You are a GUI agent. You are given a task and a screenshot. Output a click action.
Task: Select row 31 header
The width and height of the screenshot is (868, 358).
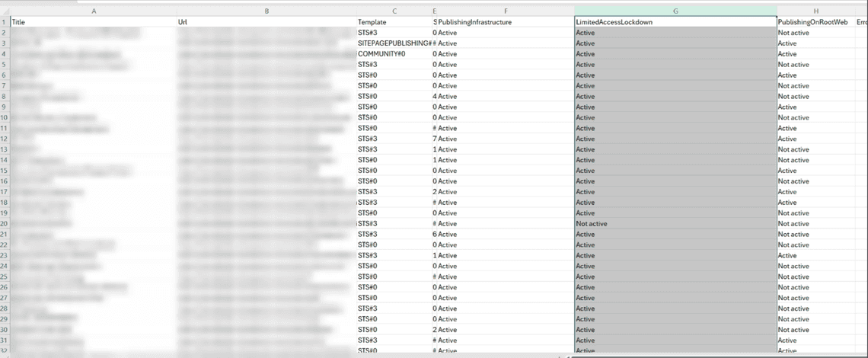click(x=5, y=340)
